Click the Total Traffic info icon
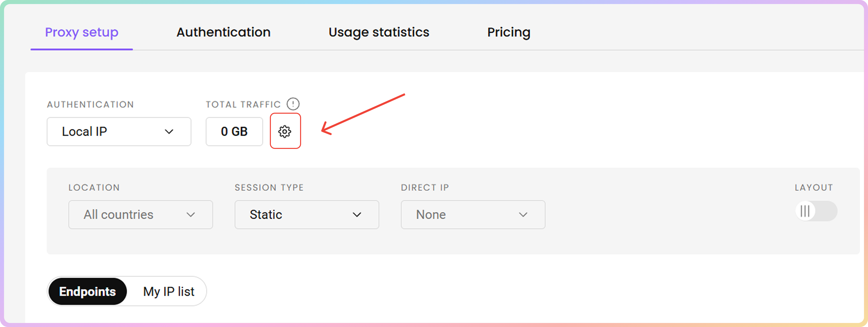Screen dimensions: 868x327 (293, 104)
